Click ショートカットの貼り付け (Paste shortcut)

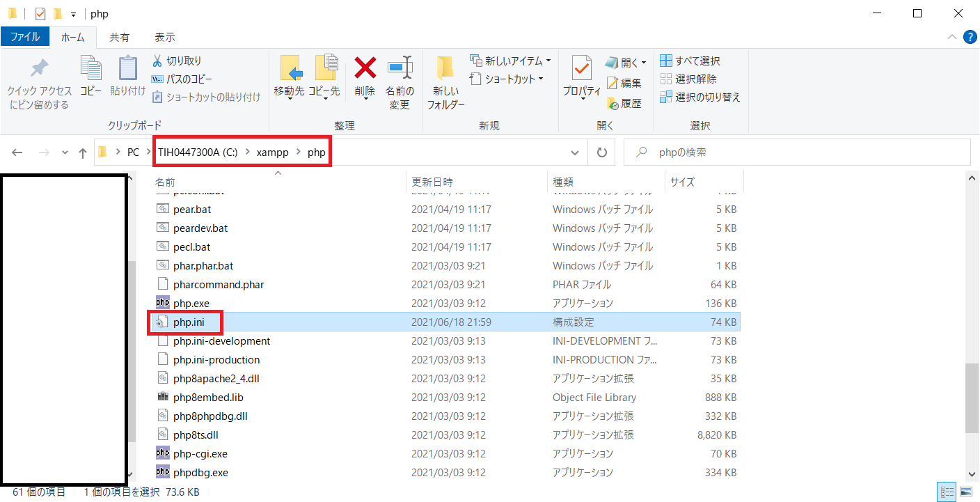[206, 97]
